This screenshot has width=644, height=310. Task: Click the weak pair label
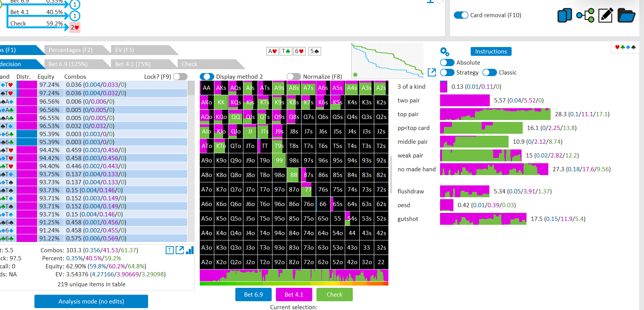[x=410, y=156]
